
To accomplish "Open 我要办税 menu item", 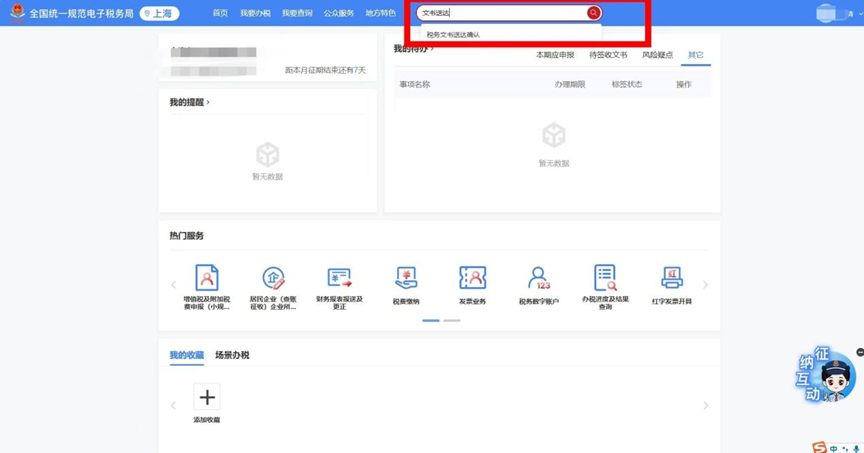I will [255, 13].
